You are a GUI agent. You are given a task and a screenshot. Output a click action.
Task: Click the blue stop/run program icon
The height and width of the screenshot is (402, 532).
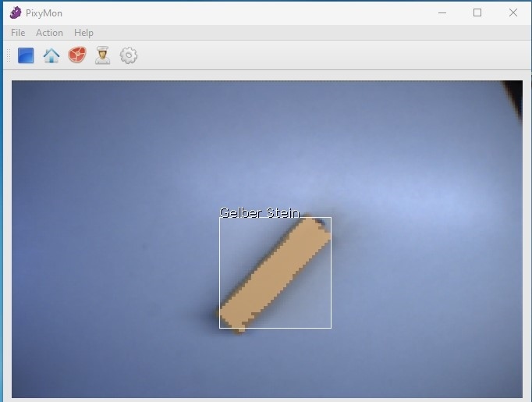coord(26,55)
